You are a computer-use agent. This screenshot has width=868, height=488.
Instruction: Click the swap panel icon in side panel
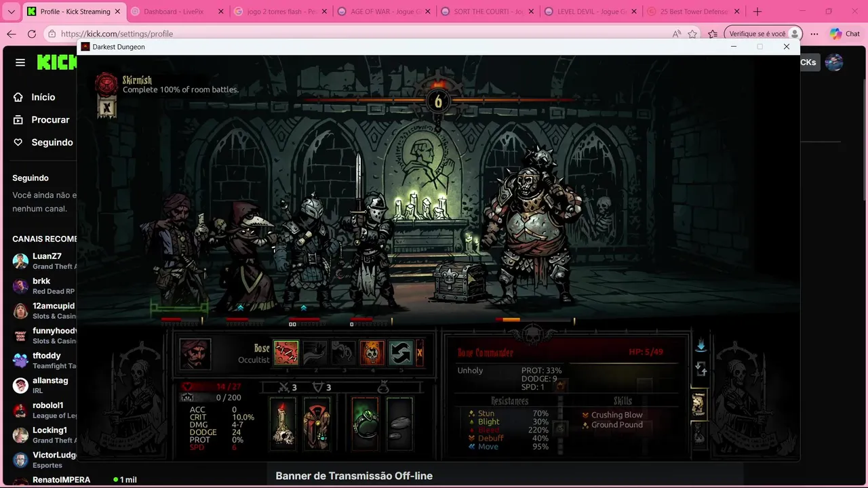[x=701, y=369]
